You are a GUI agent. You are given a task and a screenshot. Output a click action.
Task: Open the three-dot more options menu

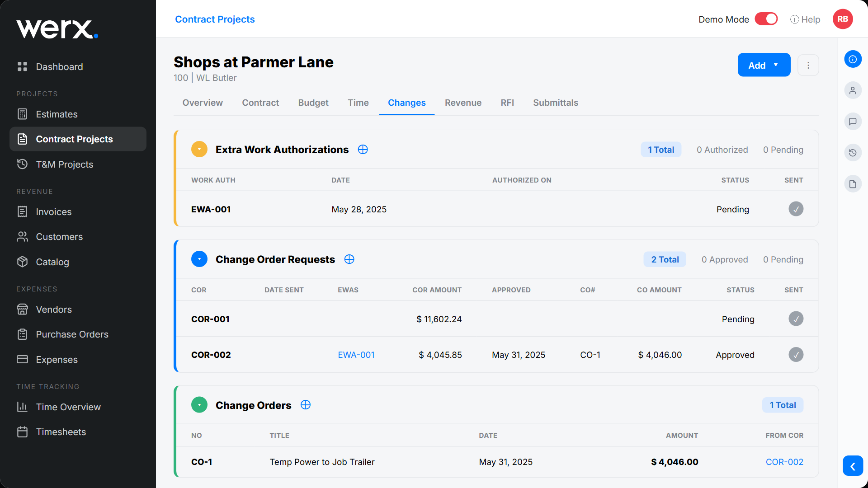point(808,65)
